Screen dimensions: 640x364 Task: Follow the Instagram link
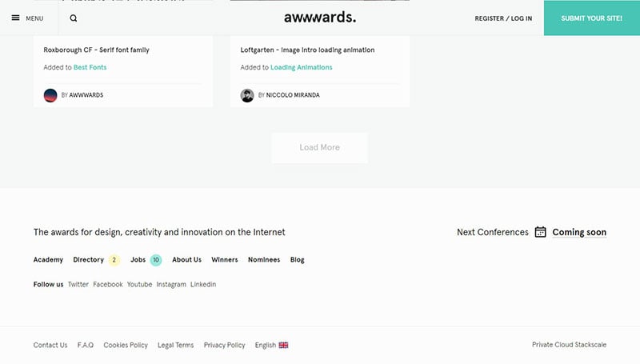(x=171, y=285)
